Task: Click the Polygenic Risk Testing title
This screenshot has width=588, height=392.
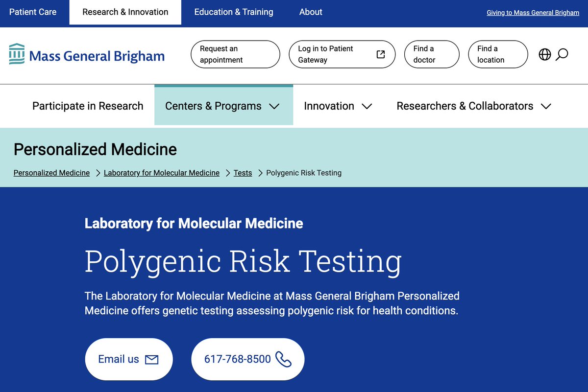Action: (x=243, y=261)
